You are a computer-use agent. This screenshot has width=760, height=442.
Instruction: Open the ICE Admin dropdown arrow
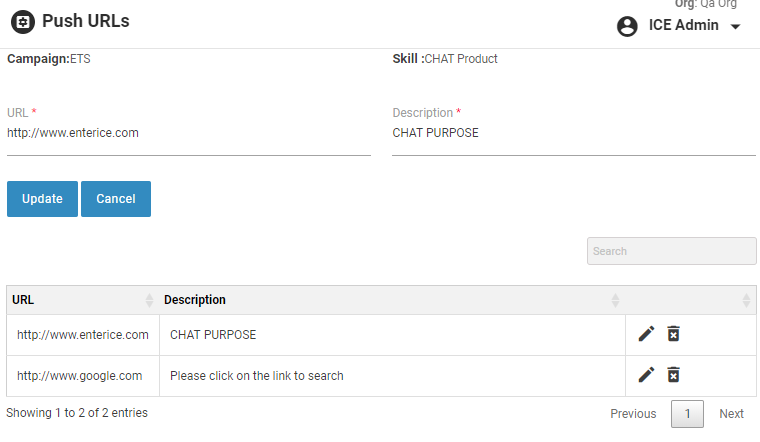tap(736, 27)
